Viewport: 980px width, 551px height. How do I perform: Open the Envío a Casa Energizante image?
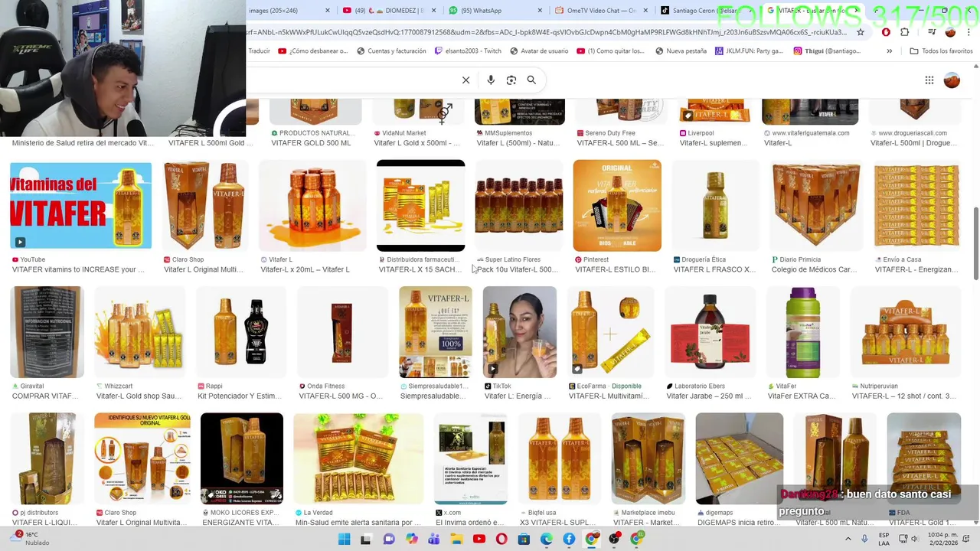point(916,205)
